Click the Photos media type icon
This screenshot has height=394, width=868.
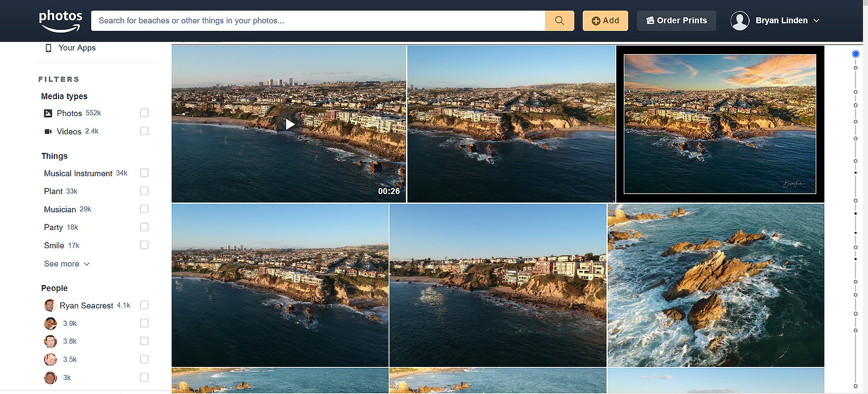pos(48,113)
